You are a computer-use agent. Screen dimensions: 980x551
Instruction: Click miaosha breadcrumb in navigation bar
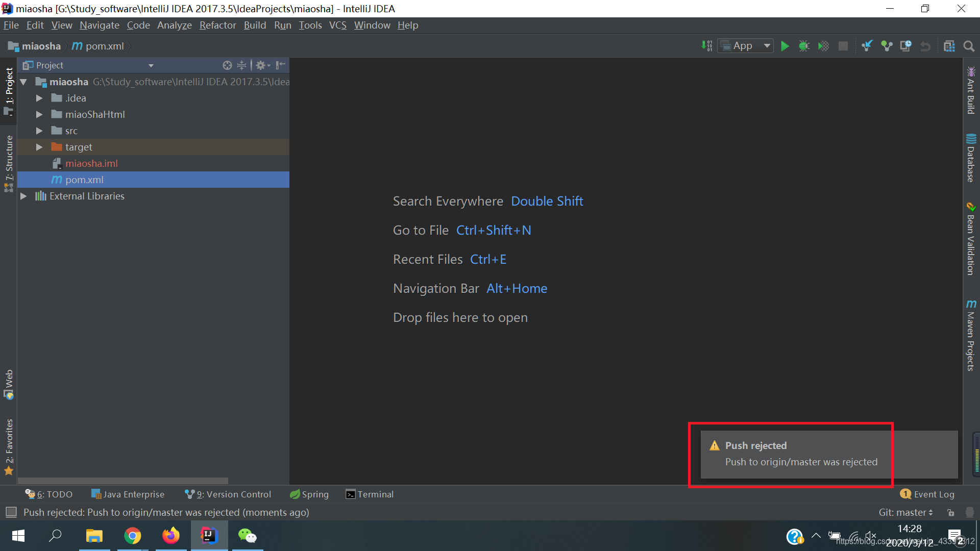35,46
